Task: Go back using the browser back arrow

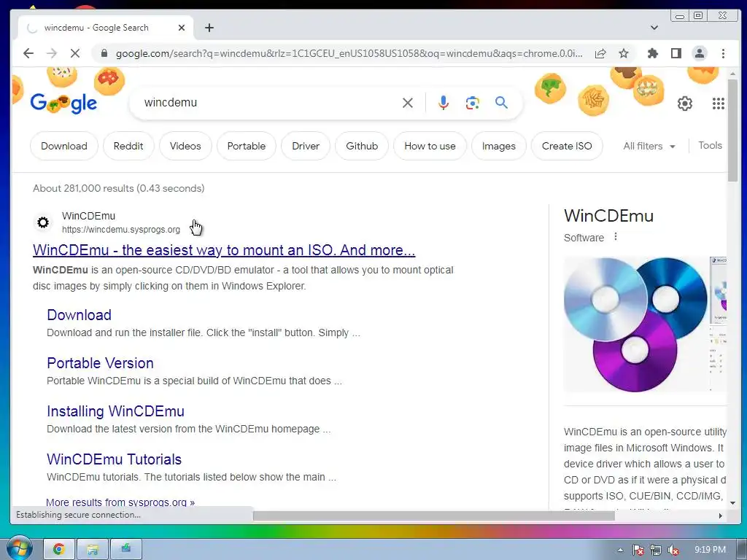Action: [28, 53]
